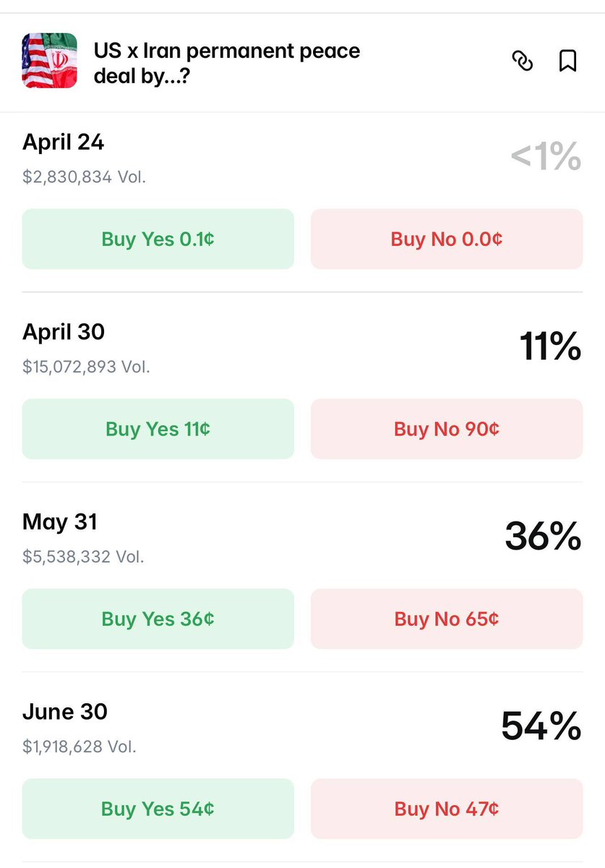
Task: Tap the 36% probability for May 31
Action: (x=543, y=537)
